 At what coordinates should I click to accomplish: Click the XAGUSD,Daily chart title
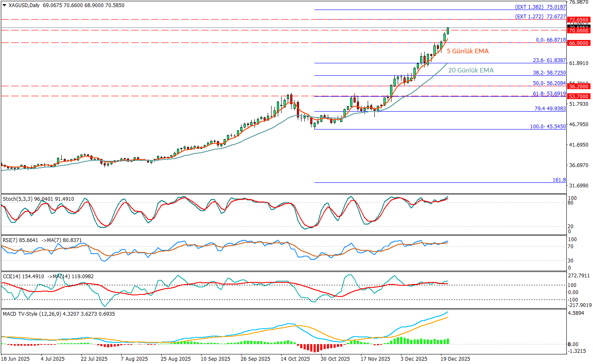[24, 5]
